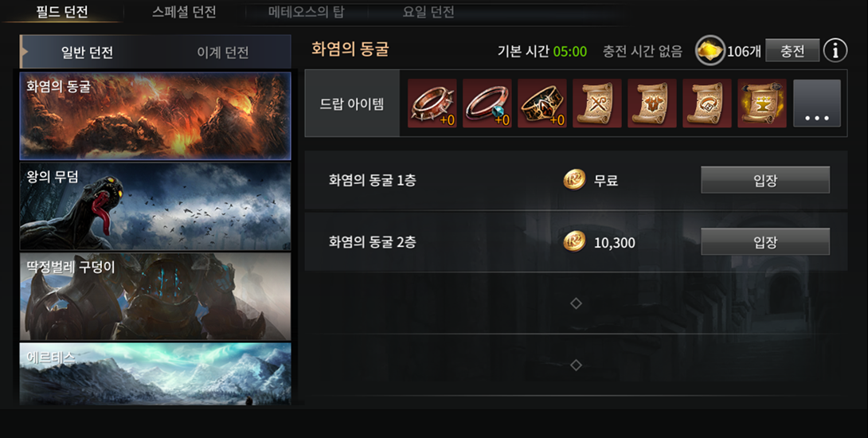Select the gem ring drop item icon

(x=487, y=103)
